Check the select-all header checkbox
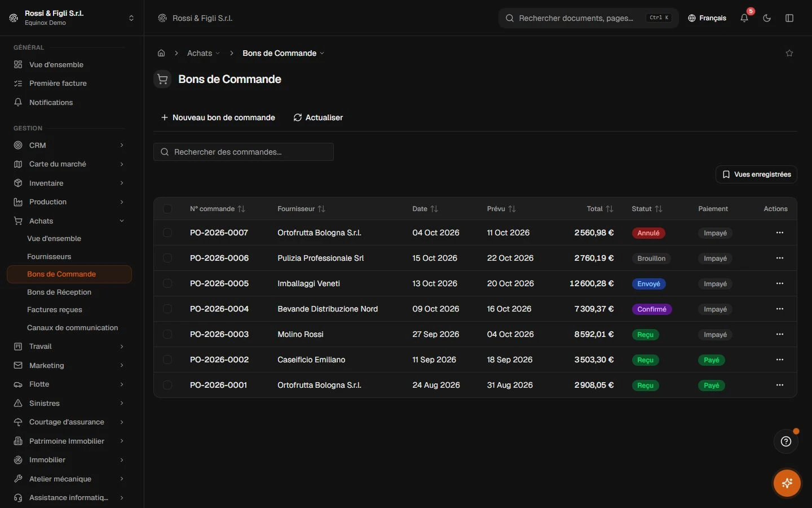 point(167,209)
